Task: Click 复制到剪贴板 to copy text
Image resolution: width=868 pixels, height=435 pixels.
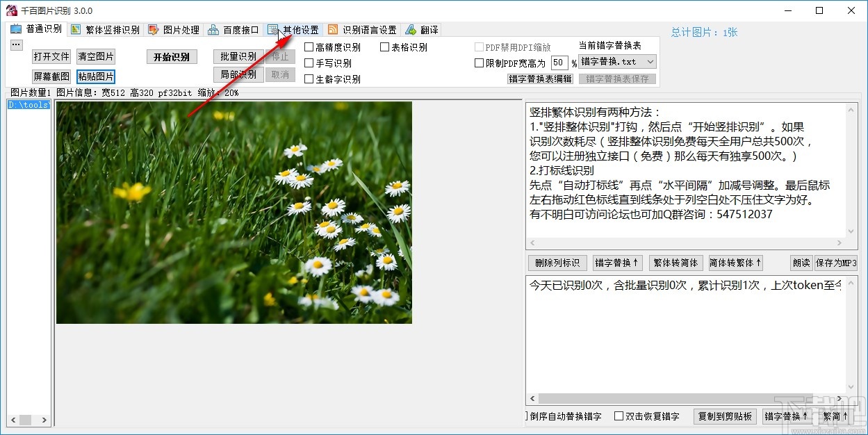Action: pos(725,416)
